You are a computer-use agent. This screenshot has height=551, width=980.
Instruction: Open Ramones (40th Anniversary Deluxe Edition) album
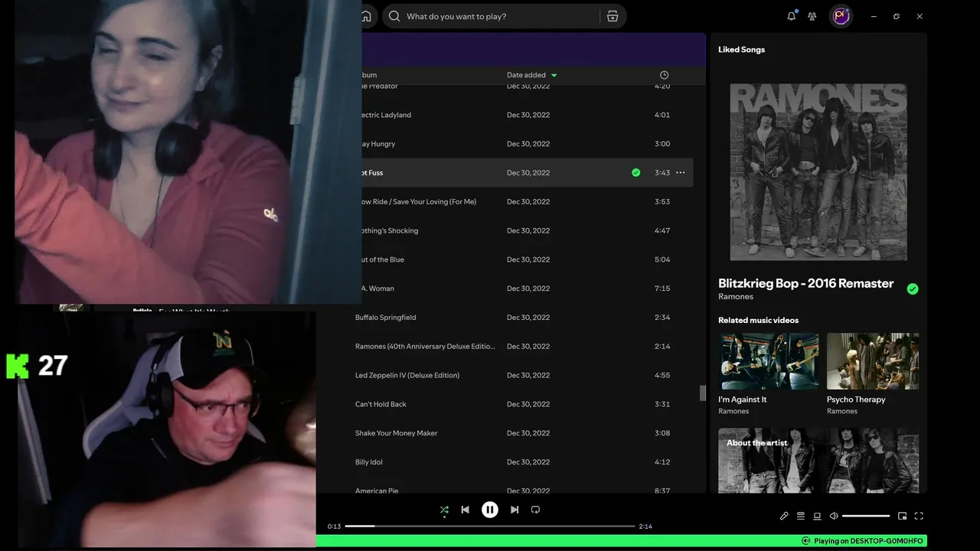click(425, 347)
